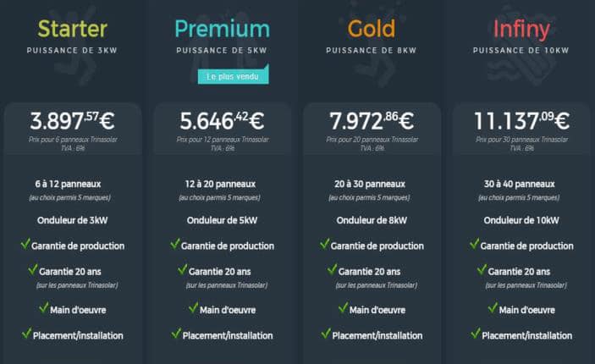Select the Gold plan heading
Screen dimensions: 595x364
coord(372,30)
